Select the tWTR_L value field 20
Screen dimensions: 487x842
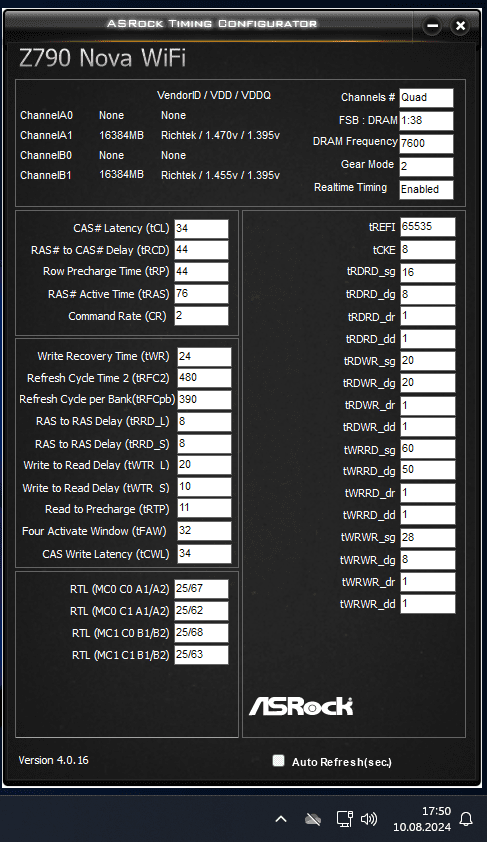tap(204, 465)
